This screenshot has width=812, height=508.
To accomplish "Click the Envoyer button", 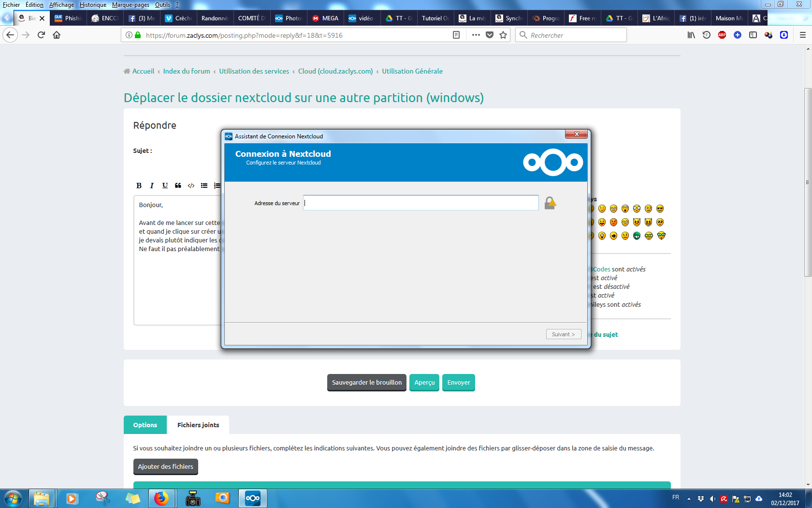I will [x=458, y=382].
